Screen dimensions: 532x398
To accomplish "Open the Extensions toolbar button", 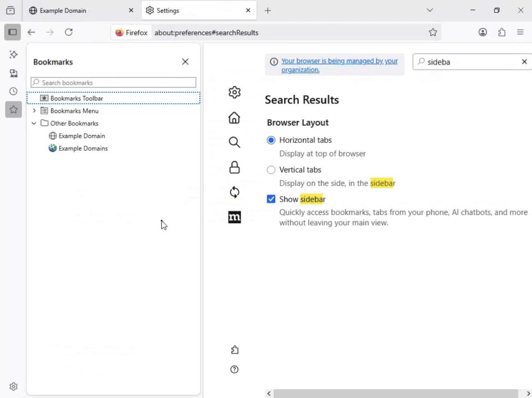I will [x=502, y=32].
